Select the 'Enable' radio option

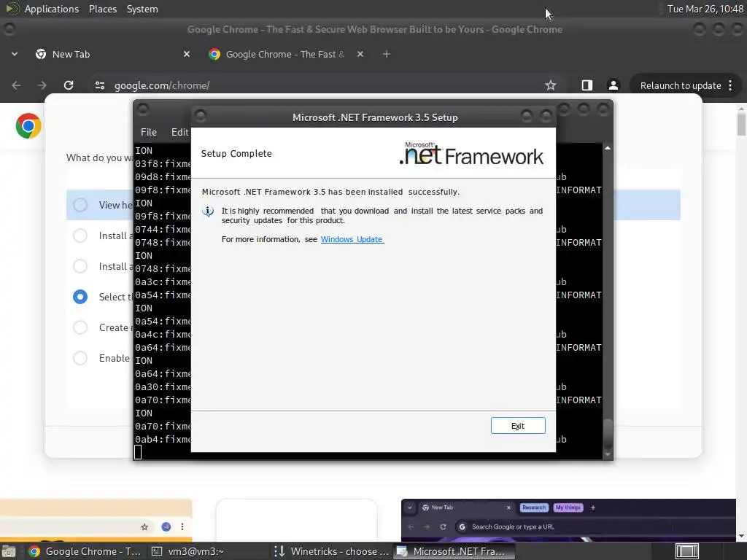[80, 358]
